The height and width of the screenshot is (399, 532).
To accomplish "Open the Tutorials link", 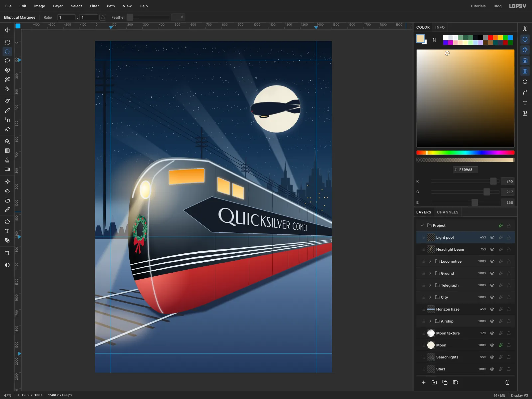I will 478,6.
